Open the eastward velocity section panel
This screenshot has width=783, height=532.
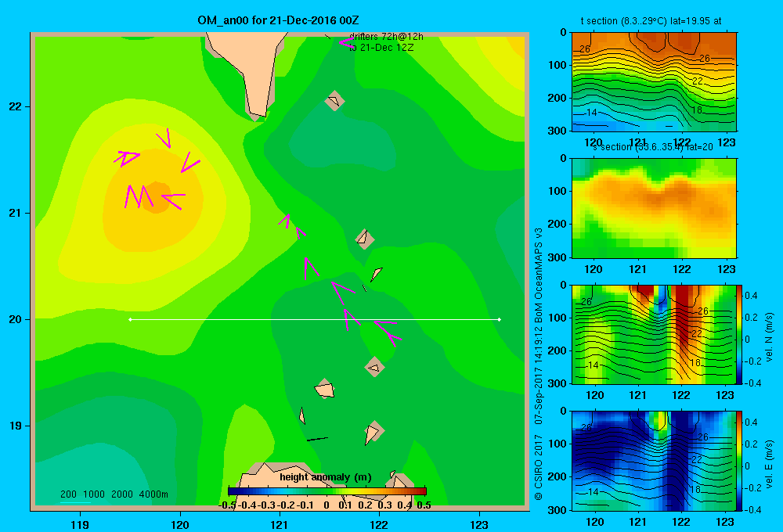pyautogui.click(x=654, y=461)
